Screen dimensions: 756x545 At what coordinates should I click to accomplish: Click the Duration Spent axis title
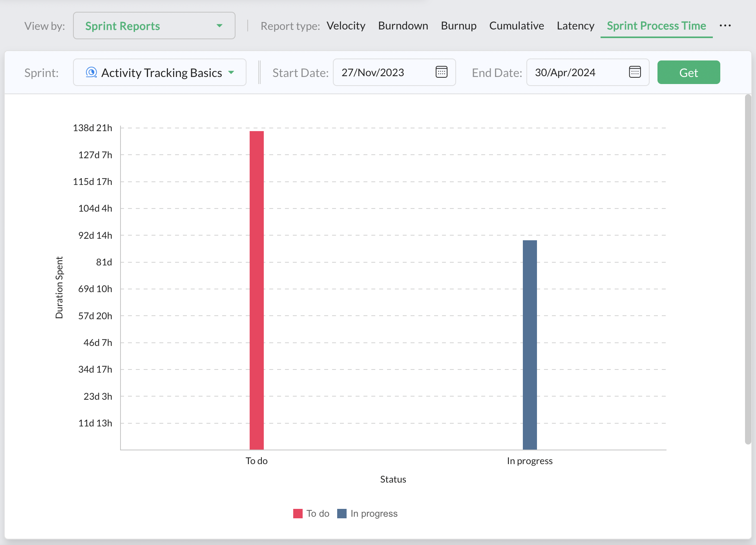(59, 287)
